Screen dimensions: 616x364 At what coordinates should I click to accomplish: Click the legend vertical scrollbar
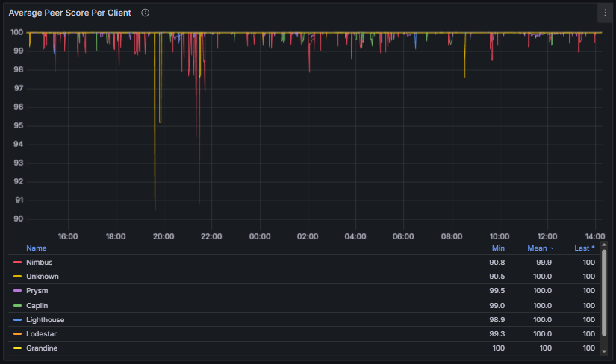click(x=604, y=283)
